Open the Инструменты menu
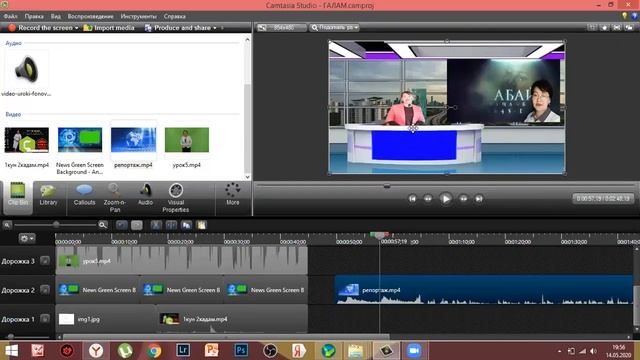640x360 pixels. 138,16
